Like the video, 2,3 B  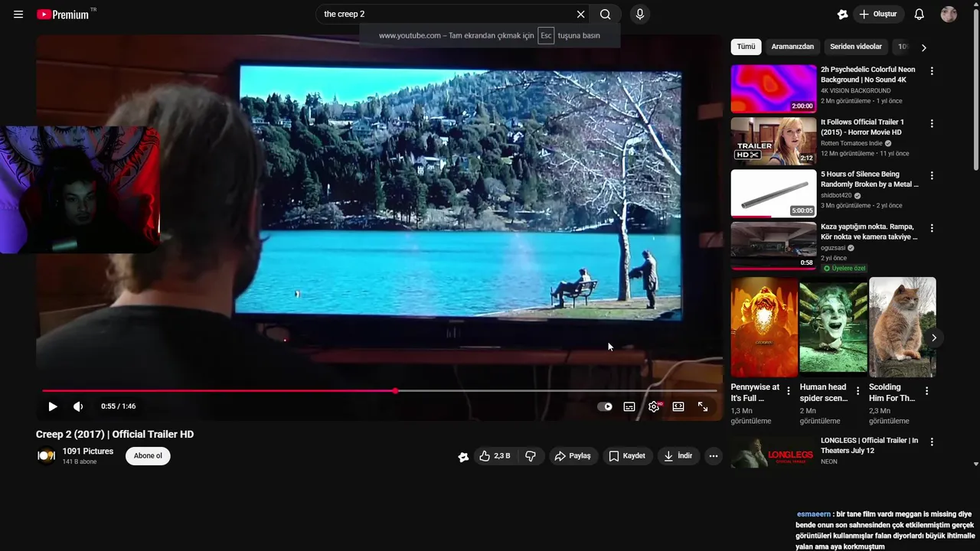click(x=495, y=456)
